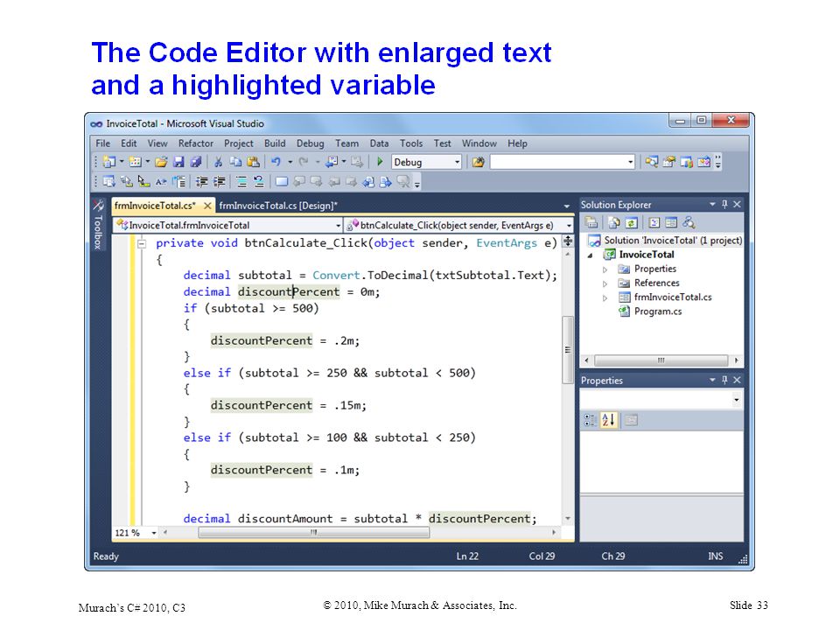Open the File menu
The height and width of the screenshot is (630, 840).
pos(103,143)
